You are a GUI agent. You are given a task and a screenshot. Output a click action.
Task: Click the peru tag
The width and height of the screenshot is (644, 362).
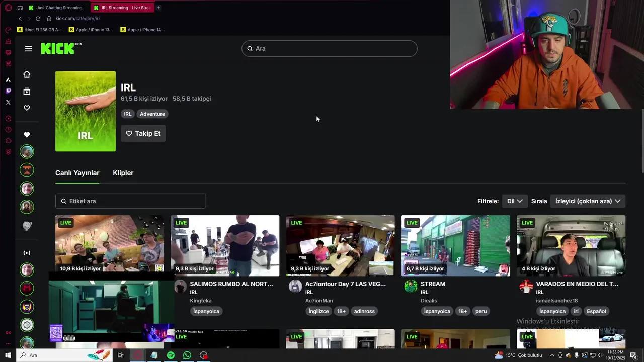pos(481,311)
